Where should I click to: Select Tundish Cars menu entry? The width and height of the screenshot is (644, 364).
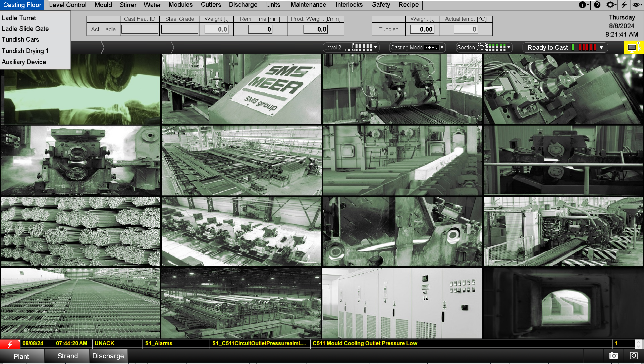coord(35,39)
